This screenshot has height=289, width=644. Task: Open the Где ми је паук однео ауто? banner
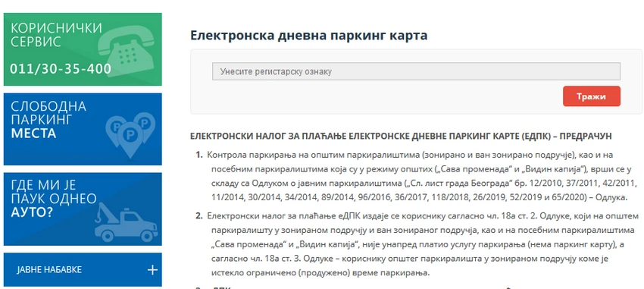click(83, 209)
